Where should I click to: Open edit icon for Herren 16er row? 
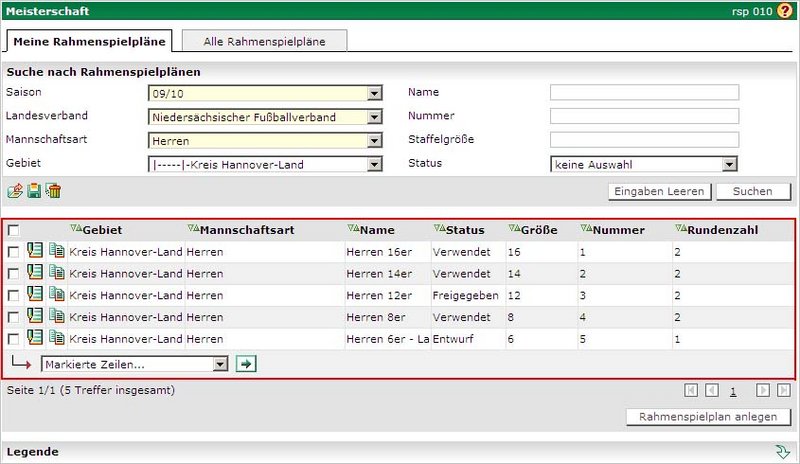(35, 251)
